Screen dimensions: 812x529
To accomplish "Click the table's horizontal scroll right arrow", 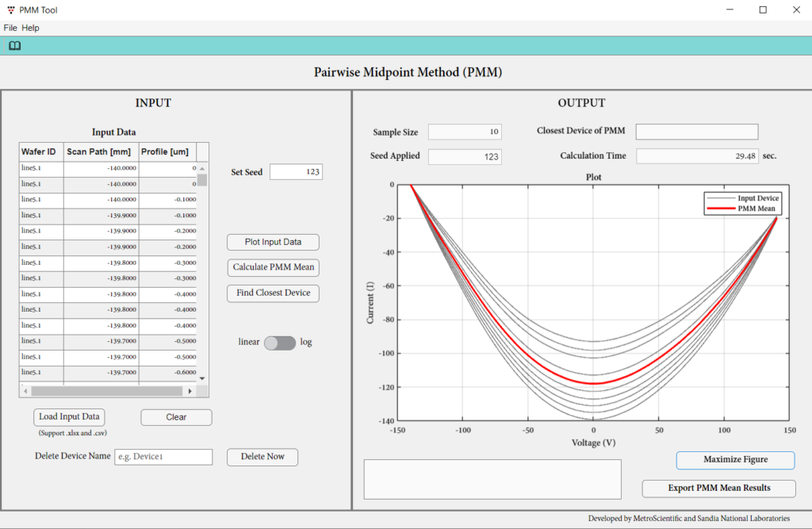I will coord(190,391).
